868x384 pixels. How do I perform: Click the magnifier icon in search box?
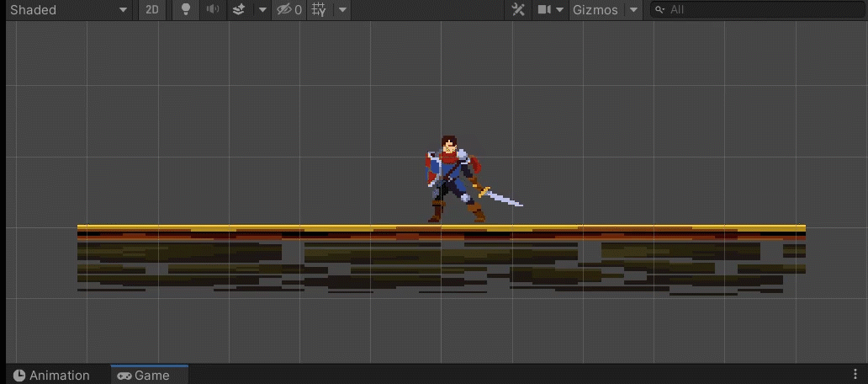coord(659,10)
